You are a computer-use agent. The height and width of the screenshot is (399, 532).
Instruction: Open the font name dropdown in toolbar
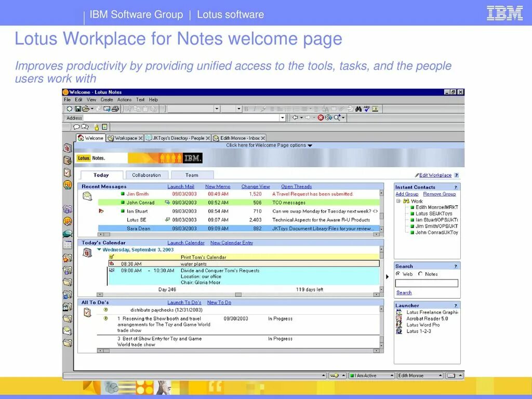pyautogui.click(x=217, y=109)
